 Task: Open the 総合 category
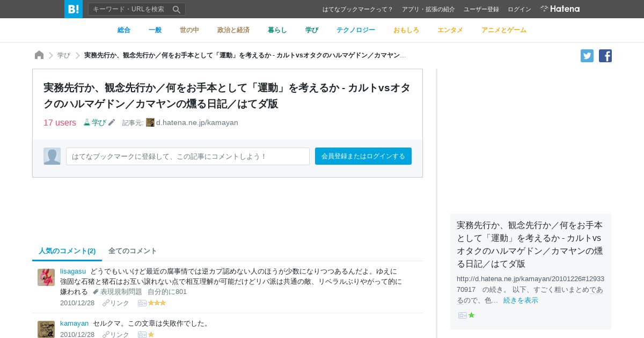[x=124, y=30]
